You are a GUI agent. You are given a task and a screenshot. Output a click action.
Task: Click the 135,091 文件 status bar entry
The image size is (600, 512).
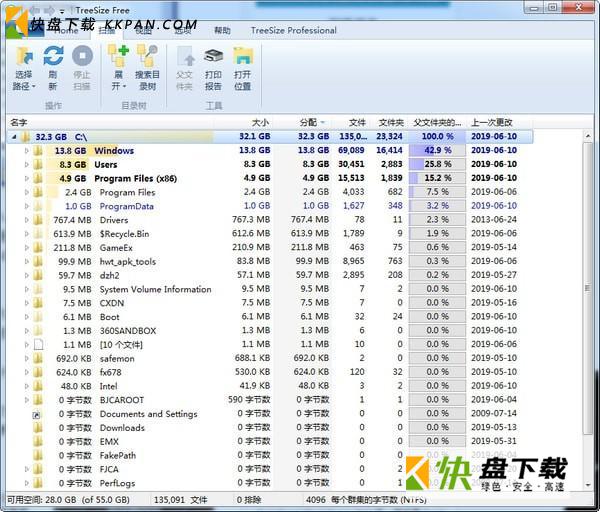tap(180, 500)
